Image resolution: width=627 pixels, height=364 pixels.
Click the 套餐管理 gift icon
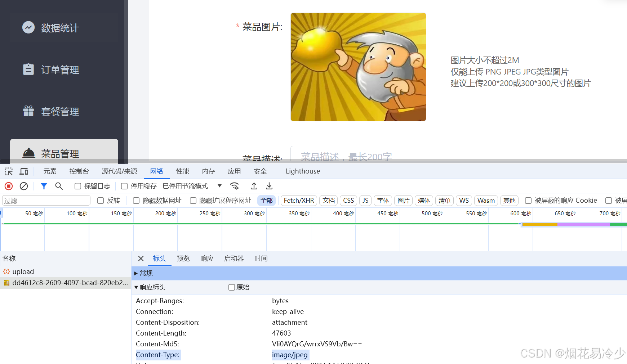(28, 111)
